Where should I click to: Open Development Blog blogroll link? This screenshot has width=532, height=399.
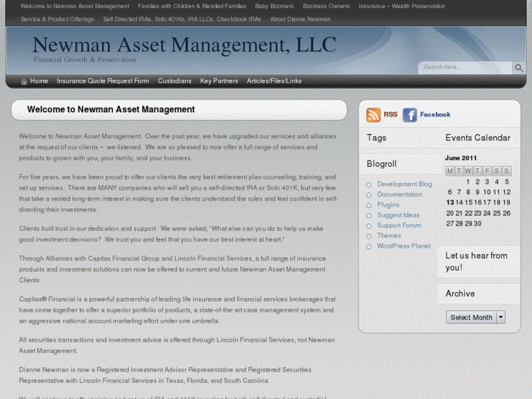pos(405,184)
